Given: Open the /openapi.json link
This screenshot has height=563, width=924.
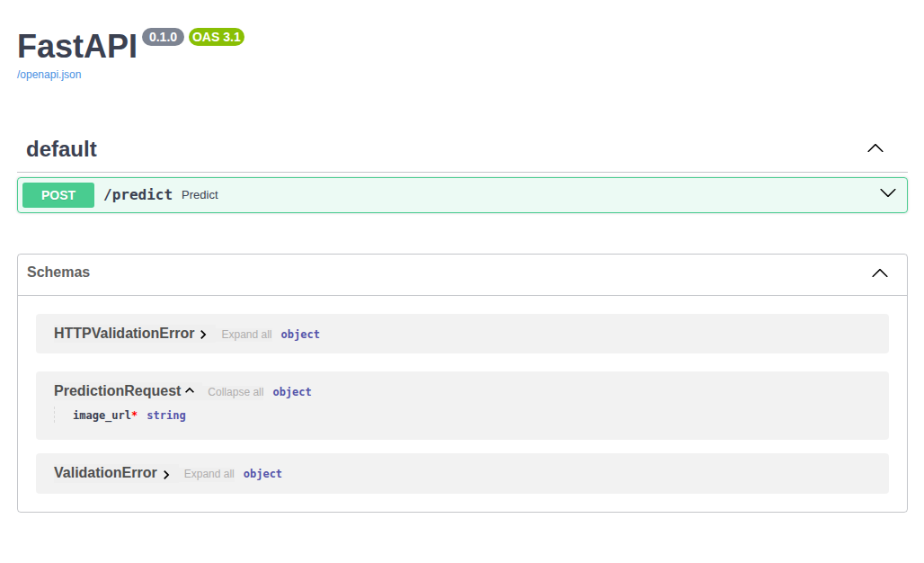Looking at the screenshot, I should click(49, 75).
